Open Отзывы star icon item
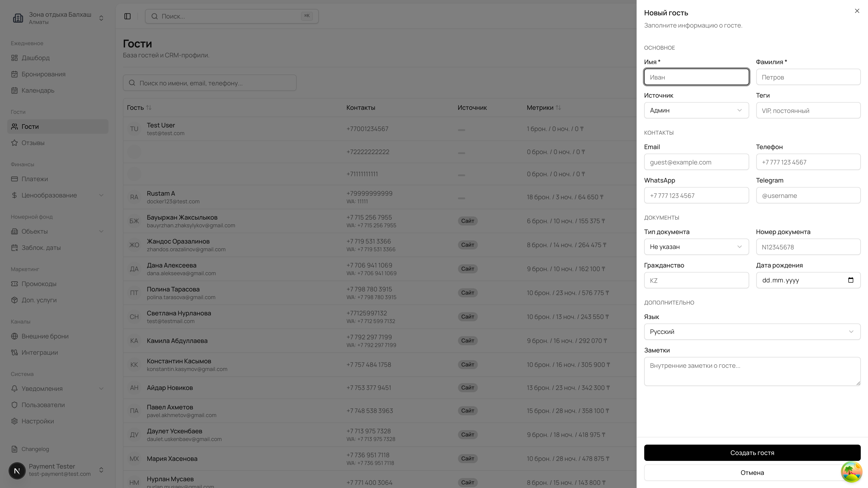Screen dimensions: 868x488 pyautogui.click(x=14, y=143)
